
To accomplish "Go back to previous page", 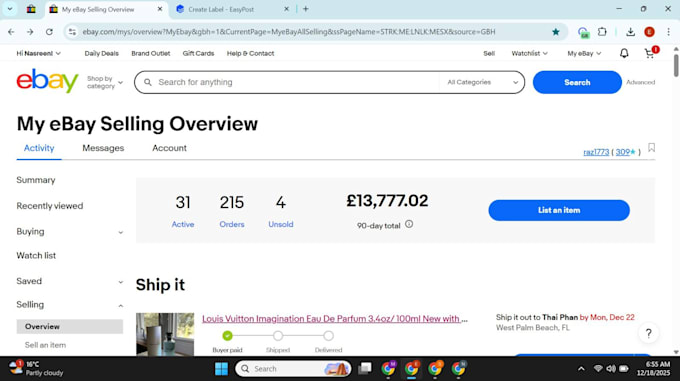I will (x=11, y=32).
